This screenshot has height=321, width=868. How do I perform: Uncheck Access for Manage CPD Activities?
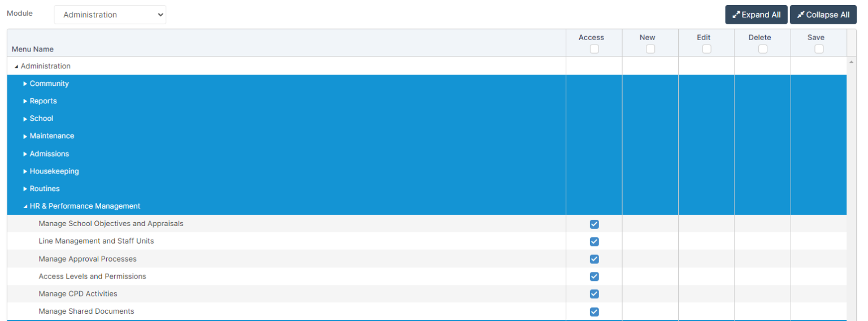coord(594,294)
